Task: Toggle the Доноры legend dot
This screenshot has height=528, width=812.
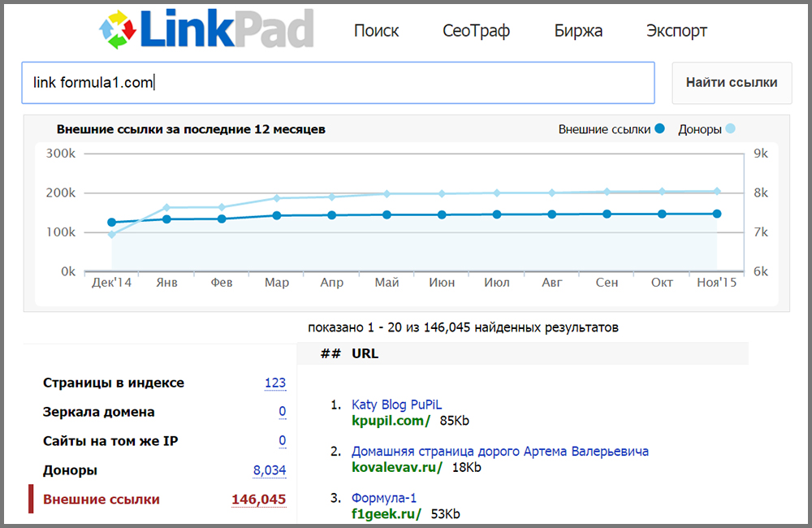Action: tap(731, 128)
